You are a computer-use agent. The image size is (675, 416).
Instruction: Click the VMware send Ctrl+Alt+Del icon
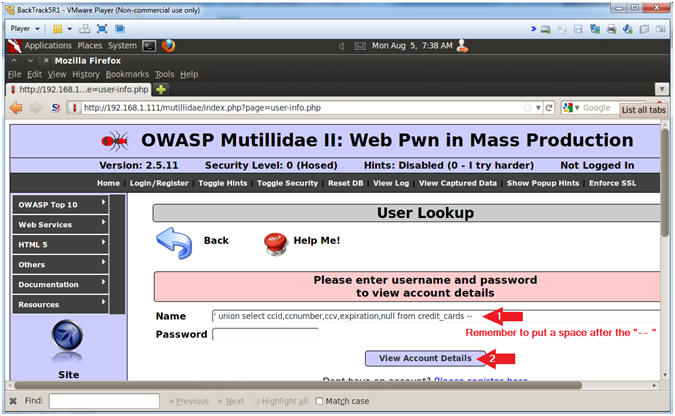click(85, 29)
